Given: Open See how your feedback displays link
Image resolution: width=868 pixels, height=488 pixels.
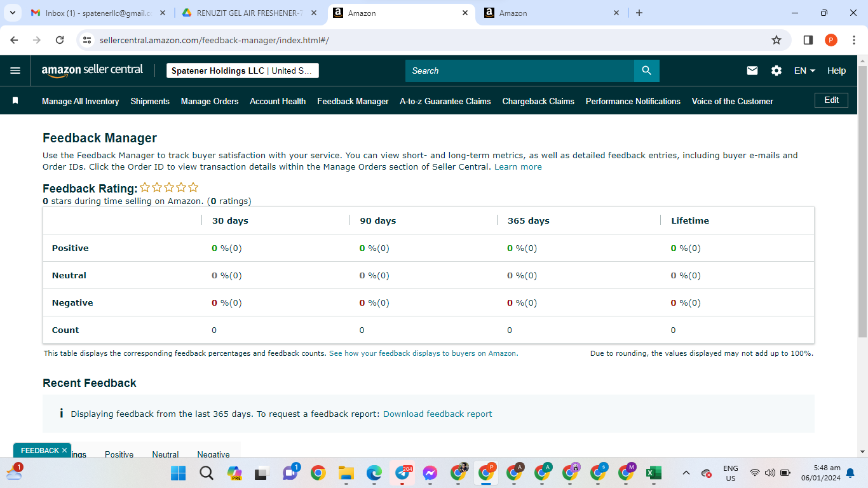Looking at the screenshot, I should click(423, 353).
